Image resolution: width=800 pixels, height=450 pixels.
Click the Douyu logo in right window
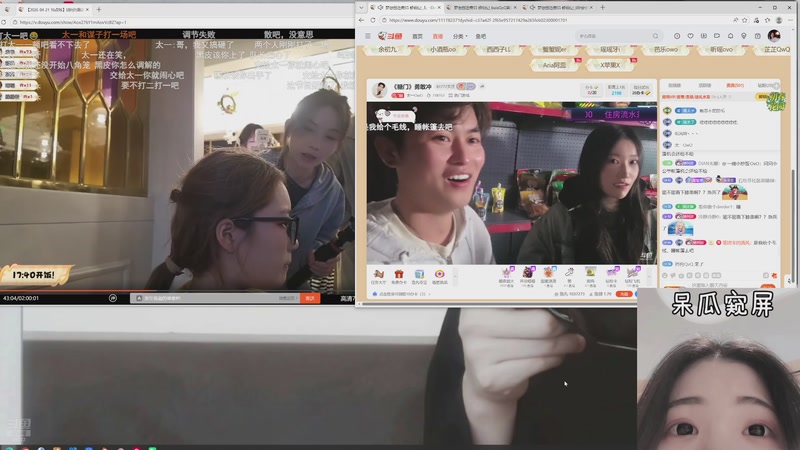391,36
